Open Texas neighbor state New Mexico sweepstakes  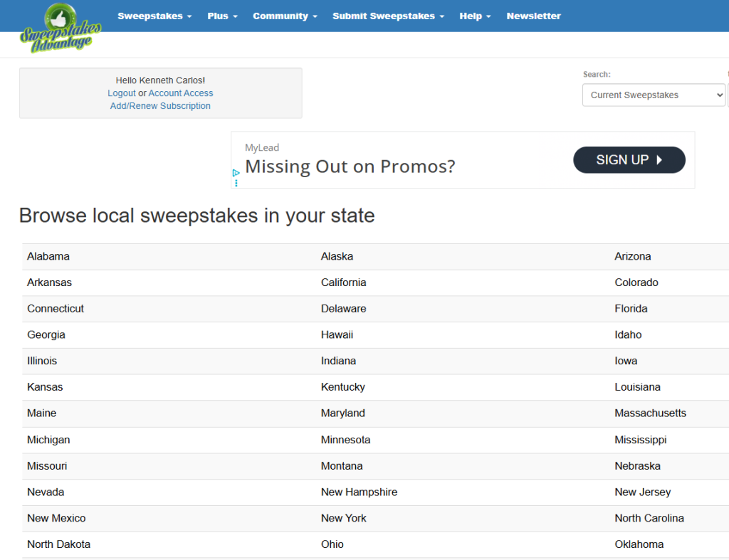click(x=56, y=518)
